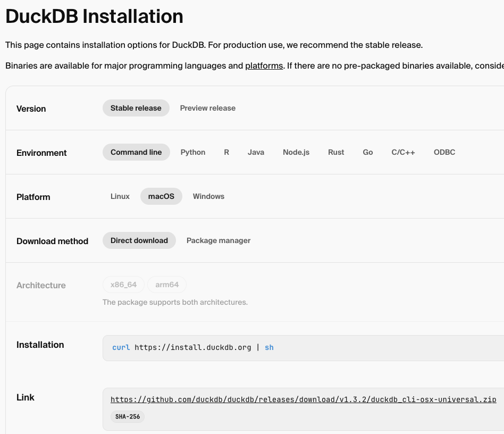This screenshot has height=434, width=504.
Task: Click the arm64 architecture option
Action: tap(167, 285)
